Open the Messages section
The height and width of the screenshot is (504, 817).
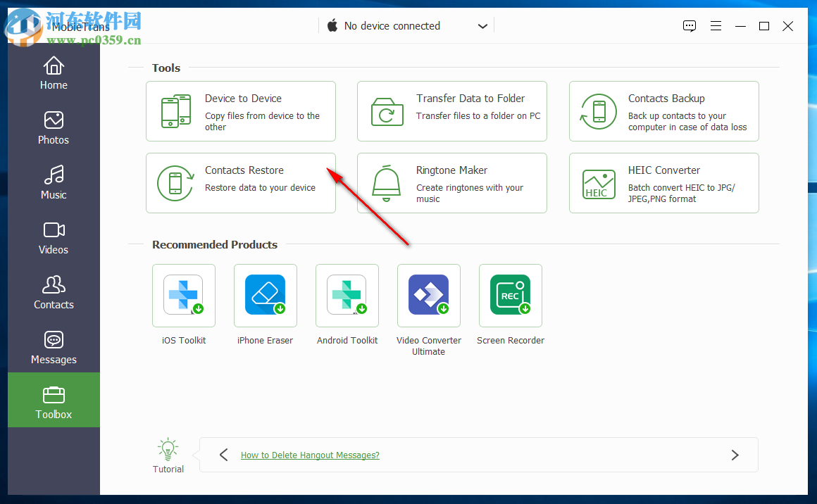[x=54, y=347]
